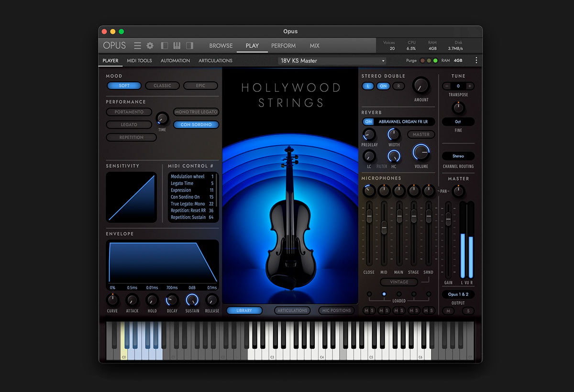Open the Opus 1 & 2 output dropdown
The image size is (574, 392).
458,294
